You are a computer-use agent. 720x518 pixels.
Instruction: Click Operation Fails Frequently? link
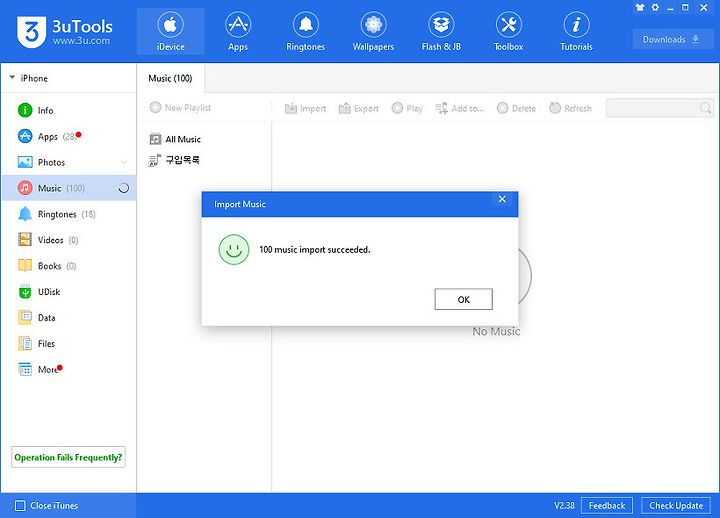coord(68,457)
